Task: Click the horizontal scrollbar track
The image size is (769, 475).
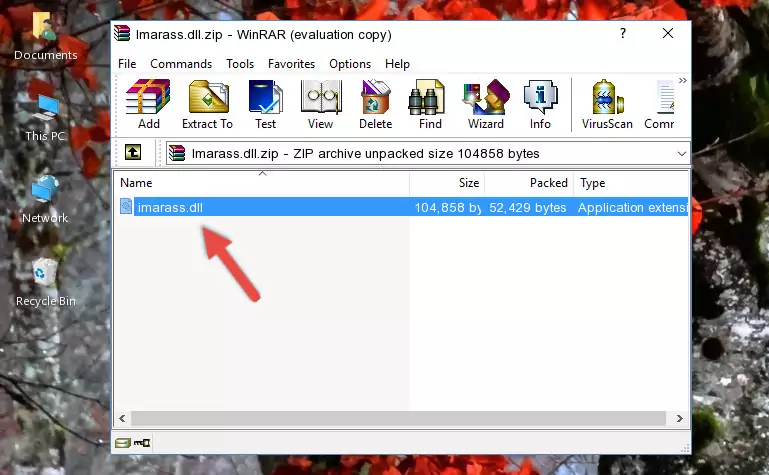Action: (x=398, y=419)
